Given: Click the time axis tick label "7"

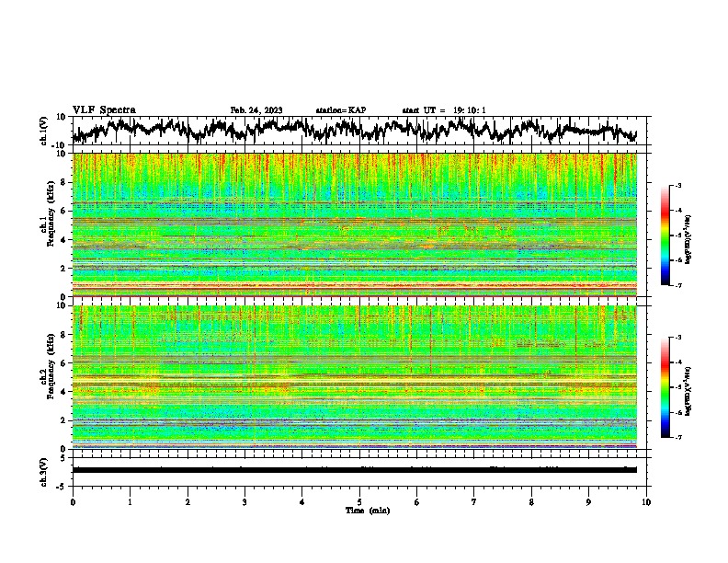Looking at the screenshot, I should click(x=474, y=502).
